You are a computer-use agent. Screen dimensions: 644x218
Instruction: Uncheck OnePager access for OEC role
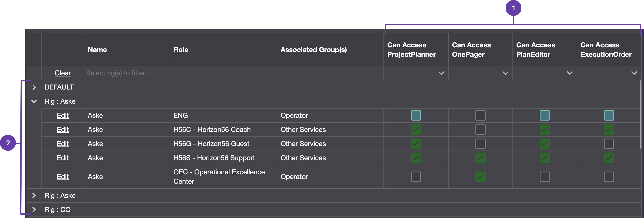point(480,176)
